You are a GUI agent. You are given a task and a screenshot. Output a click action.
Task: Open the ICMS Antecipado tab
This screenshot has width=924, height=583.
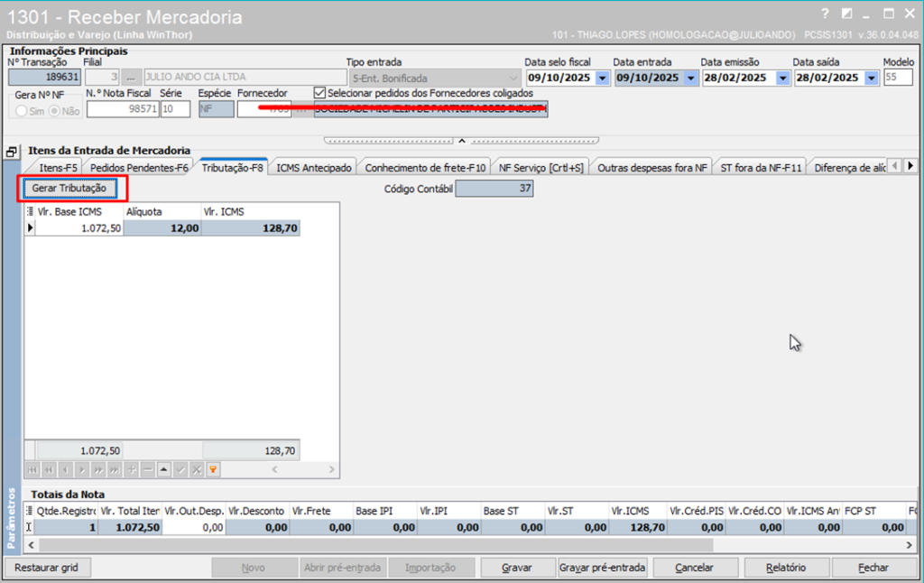pos(314,168)
